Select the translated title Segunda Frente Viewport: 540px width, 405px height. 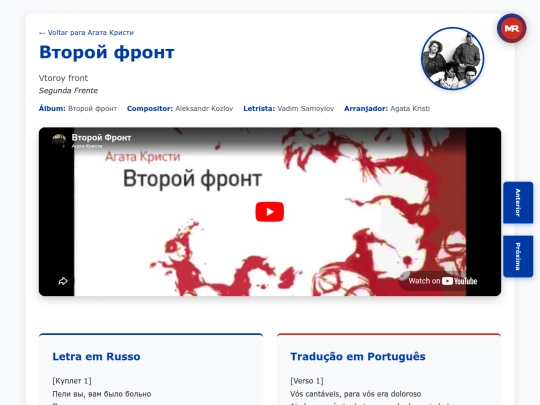(x=68, y=91)
